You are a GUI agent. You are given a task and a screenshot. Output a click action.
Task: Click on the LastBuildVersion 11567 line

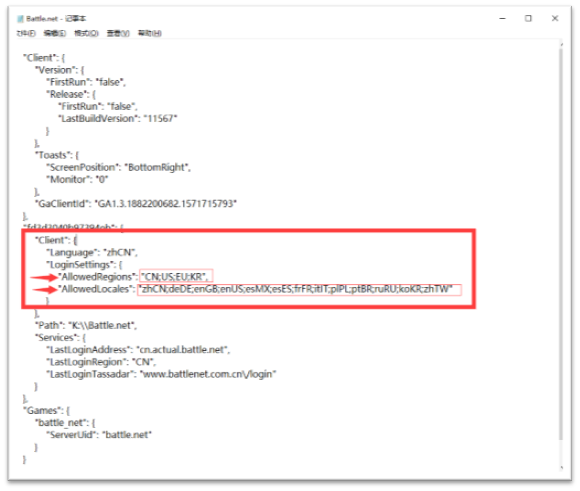point(118,118)
